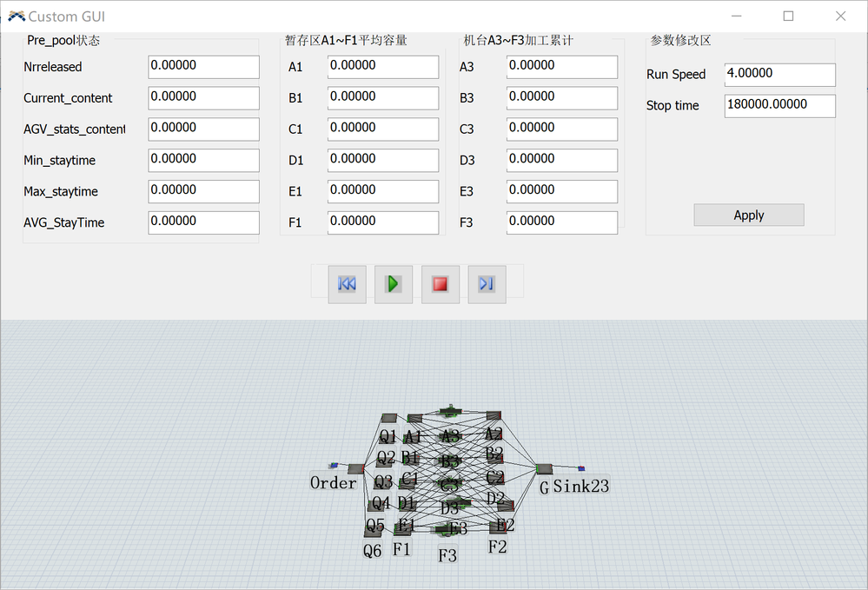The width and height of the screenshot is (868, 590).
Task: Select the AGV_stats_content value field
Action: 203,129
